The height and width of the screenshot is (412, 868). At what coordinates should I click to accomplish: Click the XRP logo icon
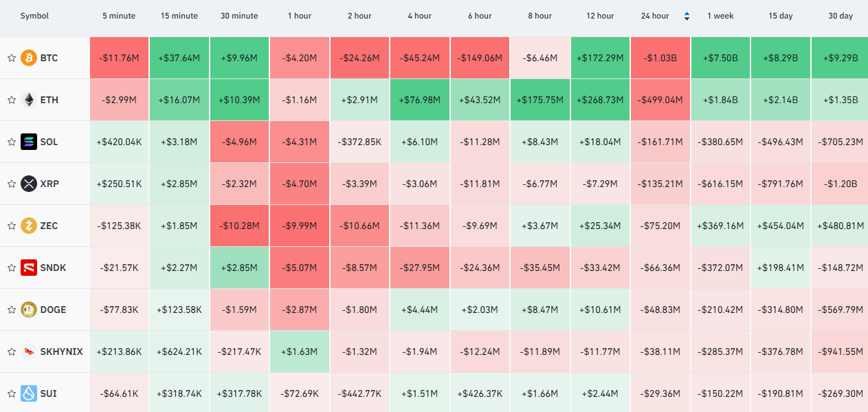29,184
